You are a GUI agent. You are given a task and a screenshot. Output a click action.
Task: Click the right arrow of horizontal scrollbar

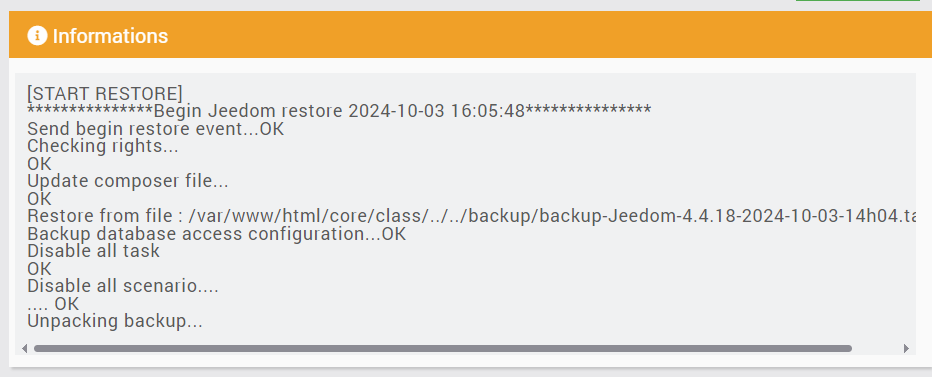coord(906,348)
